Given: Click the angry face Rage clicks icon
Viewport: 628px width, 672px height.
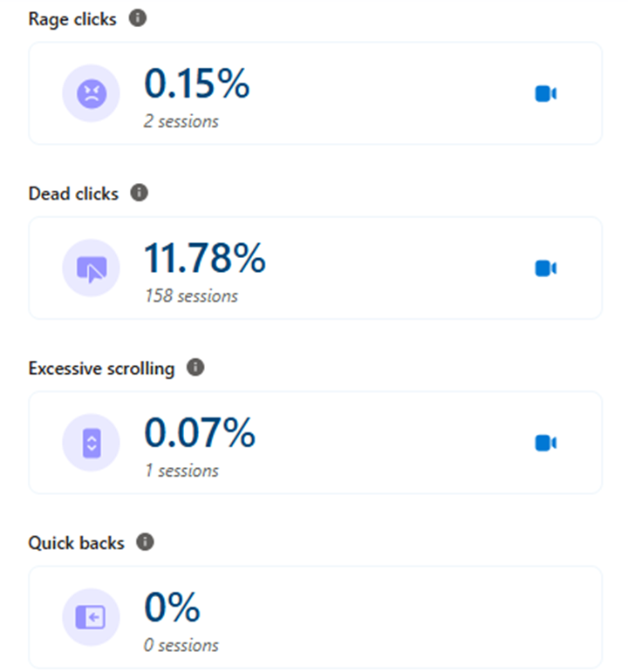Looking at the screenshot, I should coord(92,93).
